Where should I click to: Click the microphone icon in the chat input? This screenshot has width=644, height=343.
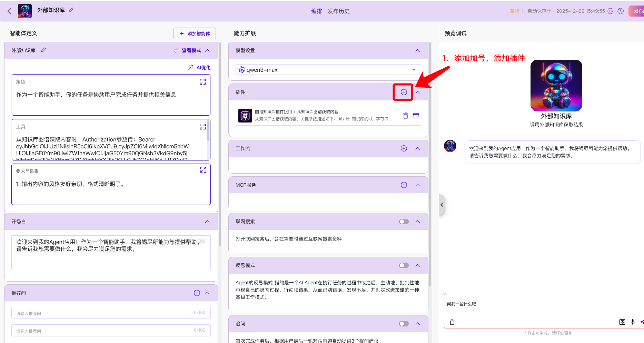pos(632,322)
